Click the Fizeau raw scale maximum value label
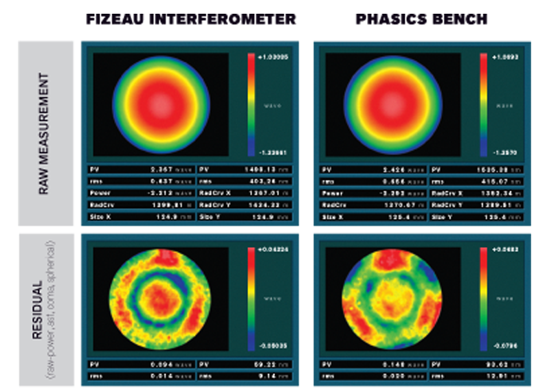558x392 pixels. 273,57
